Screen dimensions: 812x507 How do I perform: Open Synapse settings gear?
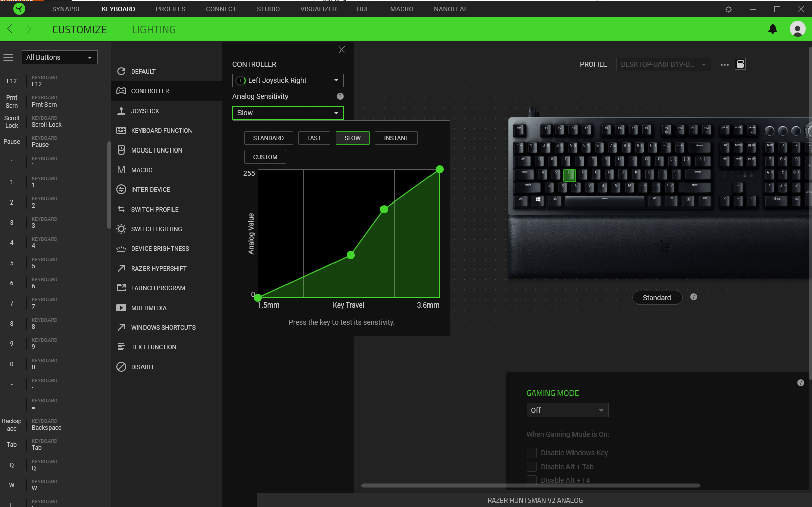[729, 9]
